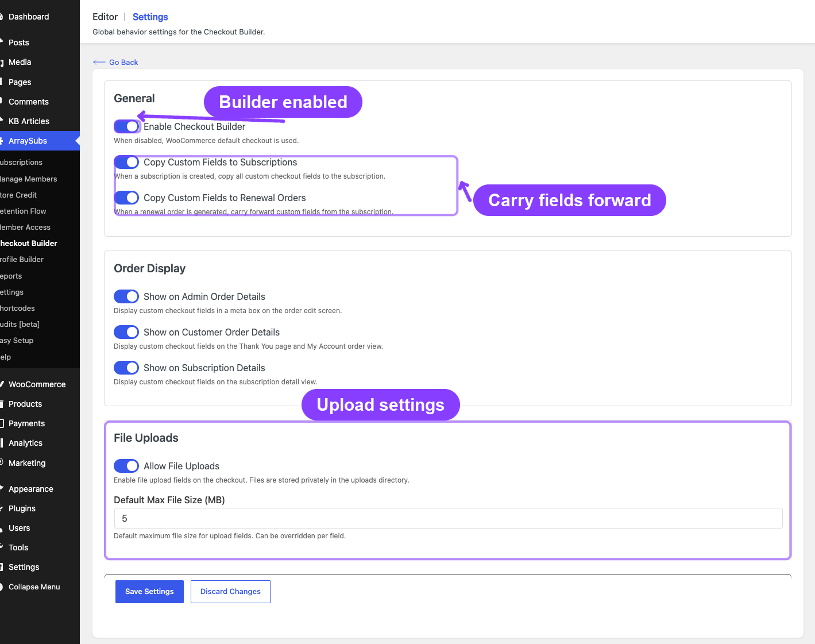Open Easy Setup submenu item
Screen dimensions: 815x644
[40, 340]
